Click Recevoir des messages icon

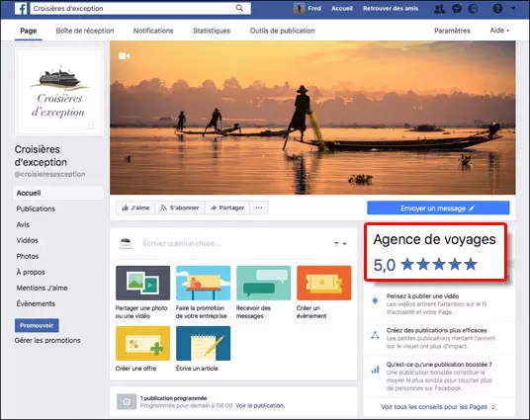(264, 283)
